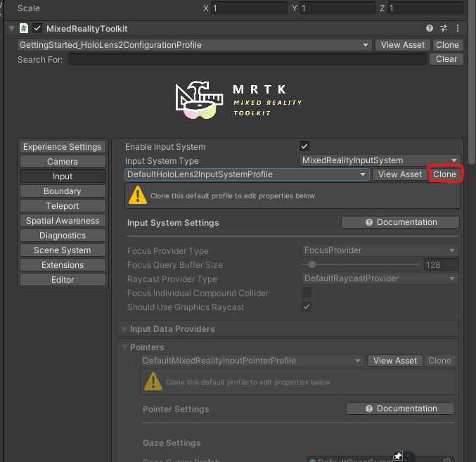Open the DefaultHoloLens2InputSystemProfile dropdown
This screenshot has width=476, height=462.
tap(247, 174)
